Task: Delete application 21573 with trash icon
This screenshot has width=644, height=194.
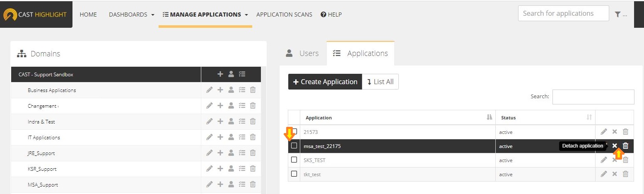Action: tap(625, 132)
